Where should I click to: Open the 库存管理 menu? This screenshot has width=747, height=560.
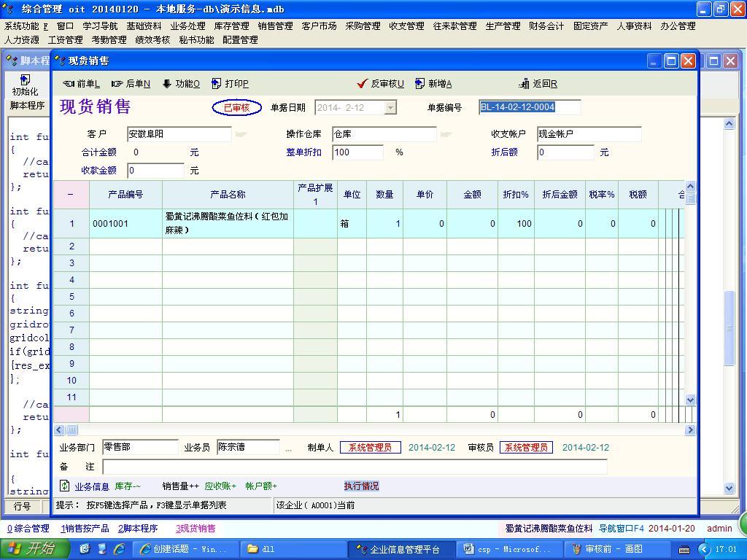click(231, 26)
